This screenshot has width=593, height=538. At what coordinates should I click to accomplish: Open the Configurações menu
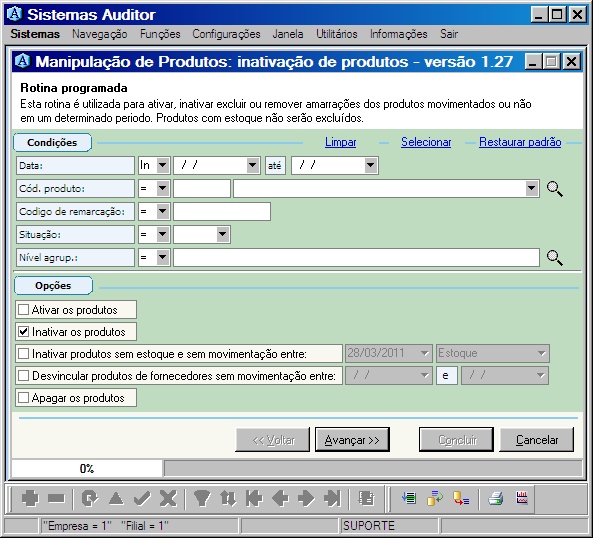tap(226, 34)
